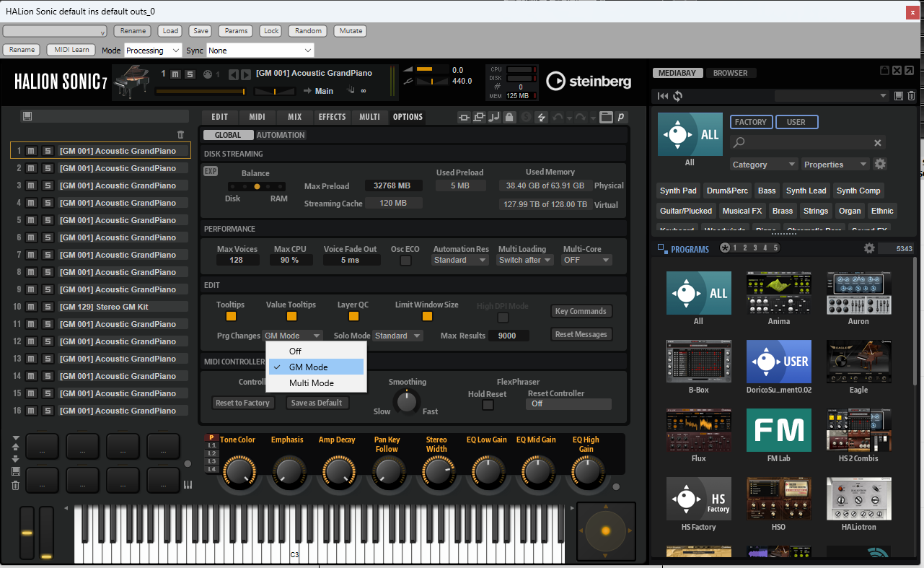Click the trigger pads save disk icon
This screenshot has width=924, height=568.
[16, 471]
